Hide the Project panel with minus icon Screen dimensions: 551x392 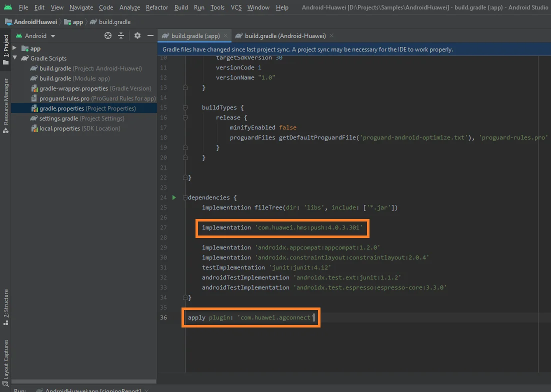coord(150,35)
